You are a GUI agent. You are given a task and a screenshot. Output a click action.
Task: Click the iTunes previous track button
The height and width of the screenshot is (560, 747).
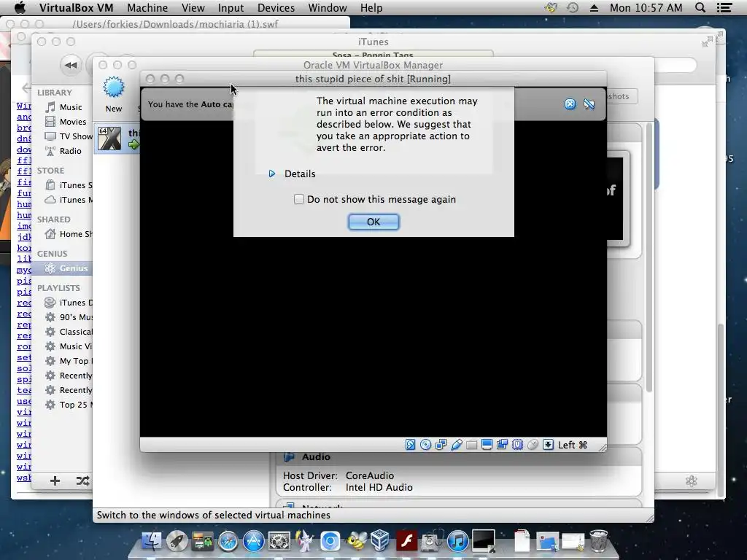click(71, 65)
